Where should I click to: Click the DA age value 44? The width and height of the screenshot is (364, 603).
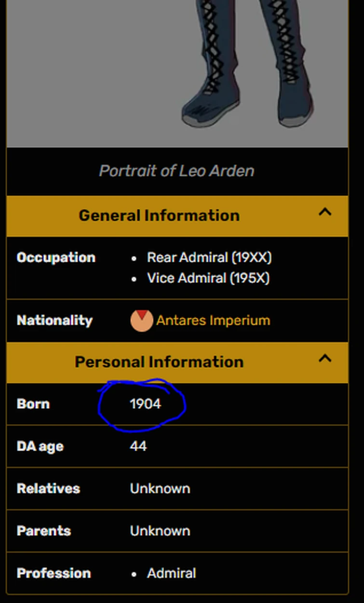pyautogui.click(x=138, y=446)
